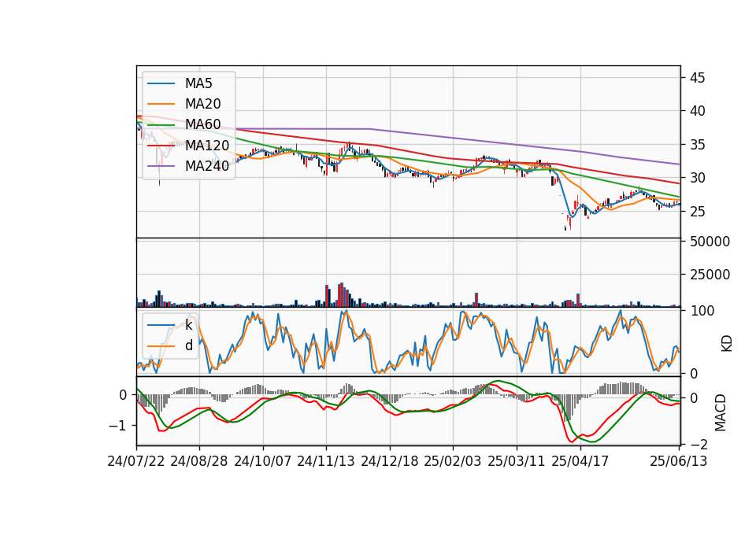This screenshot has height=543, width=756.
Task: Click the 24/08/28 date axis label
Action: click(x=199, y=461)
